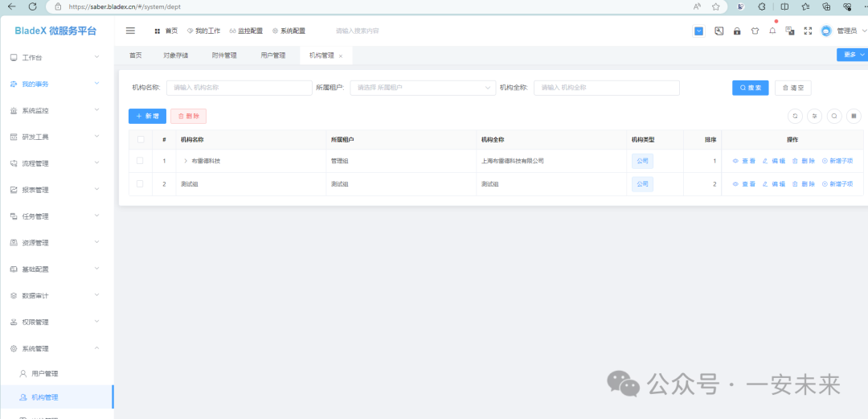Image resolution: width=868 pixels, height=419 pixels.
Task: Open browser split screen icon
Action: click(x=784, y=6)
